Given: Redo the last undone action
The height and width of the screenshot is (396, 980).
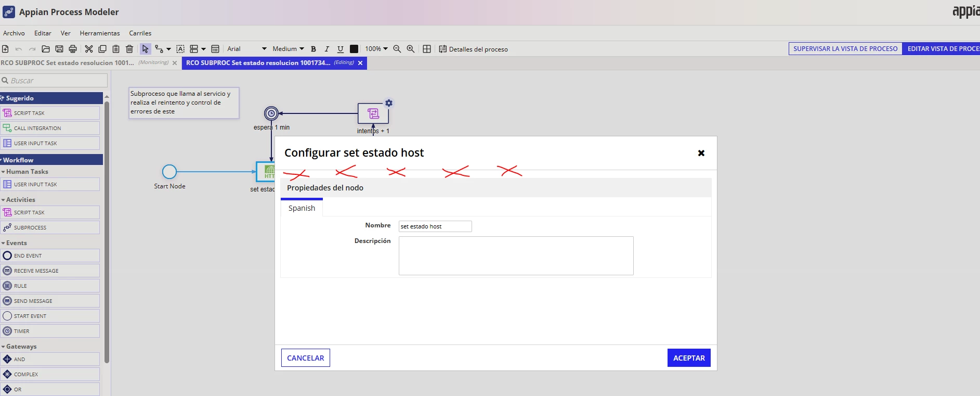Looking at the screenshot, I should (x=32, y=49).
